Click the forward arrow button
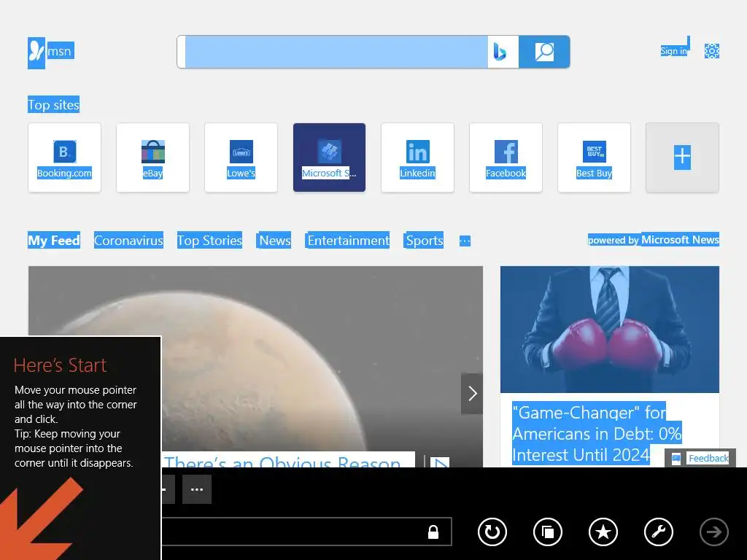 [x=714, y=532]
